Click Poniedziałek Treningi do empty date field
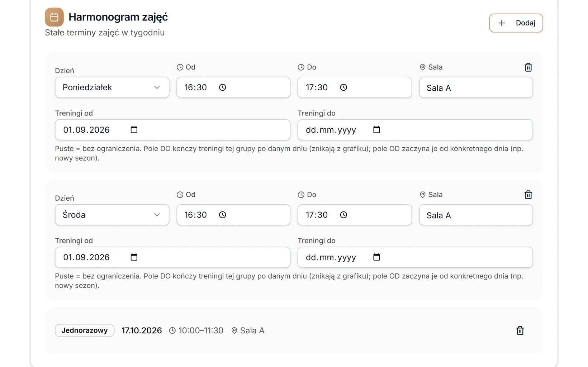 pos(415,130)
